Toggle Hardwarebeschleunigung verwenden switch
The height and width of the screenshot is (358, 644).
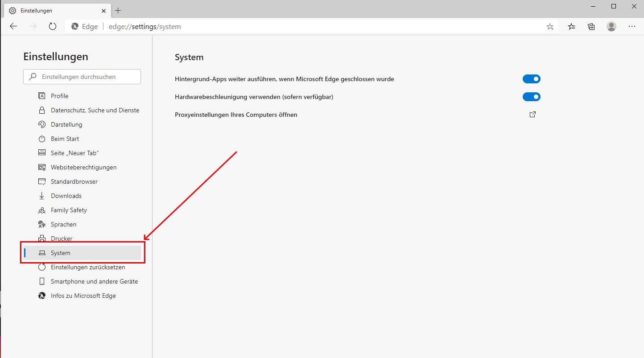click(532, 97)
